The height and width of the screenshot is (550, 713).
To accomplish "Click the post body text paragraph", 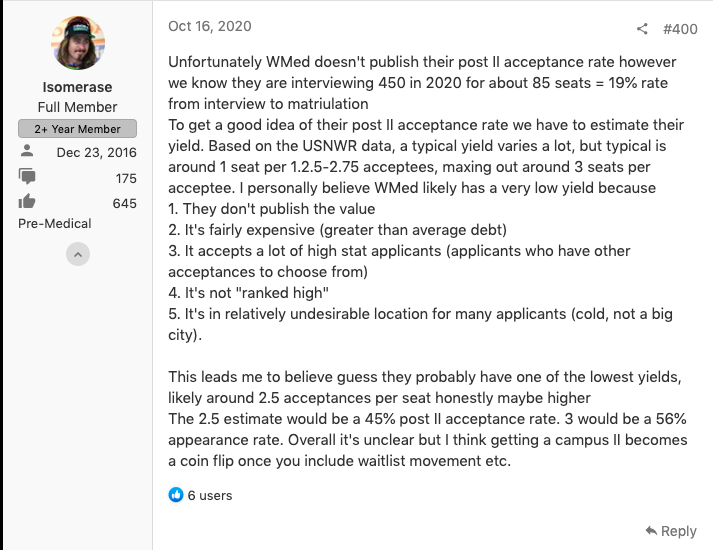I will tap(427, 261).
